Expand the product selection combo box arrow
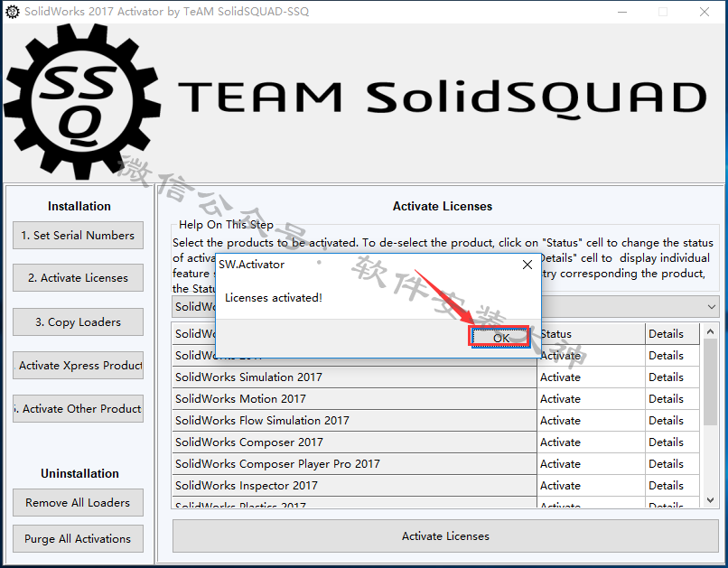Image resolution: width=728 pixels, height=568 pixels. coord(711,307)
